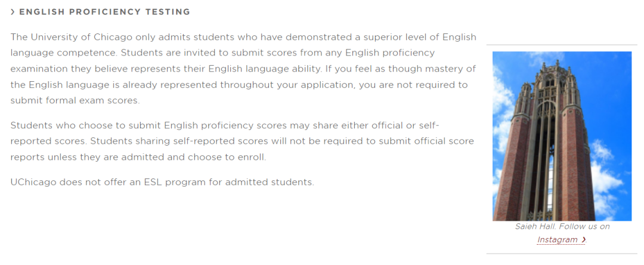Click the paragraph starting Students who choose
The image size is (644, 265).
[242, 141]
